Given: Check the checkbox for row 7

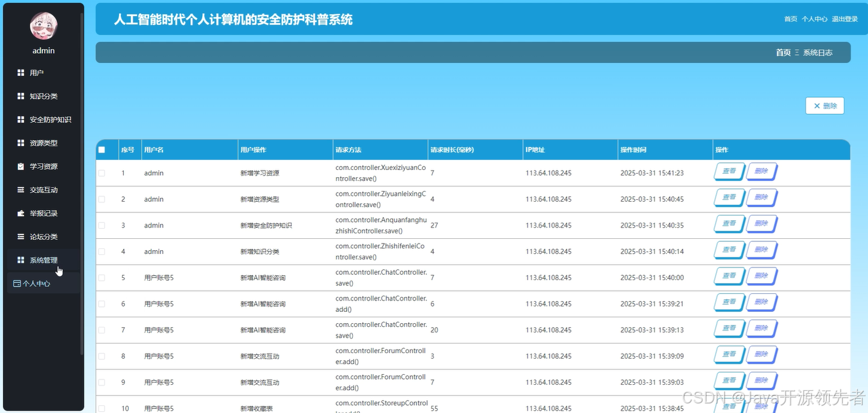Looking at the screenshot, I should tap(102, 330).
